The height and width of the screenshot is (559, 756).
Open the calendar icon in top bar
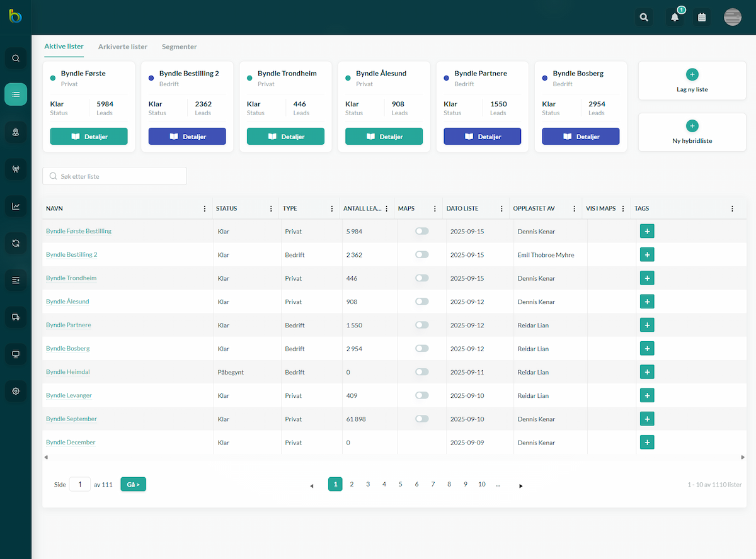[x=702, y=18]
